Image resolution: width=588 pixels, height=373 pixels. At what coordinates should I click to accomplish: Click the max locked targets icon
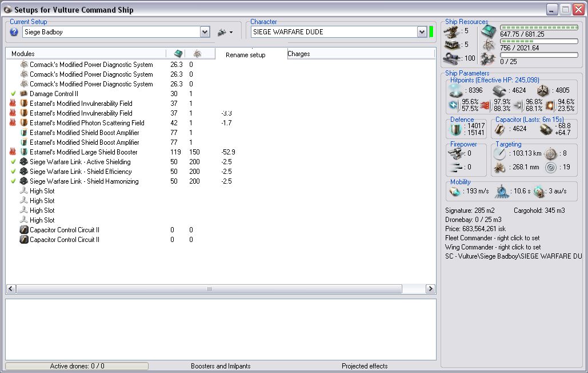pyautogui.click(x=550, y=153)
